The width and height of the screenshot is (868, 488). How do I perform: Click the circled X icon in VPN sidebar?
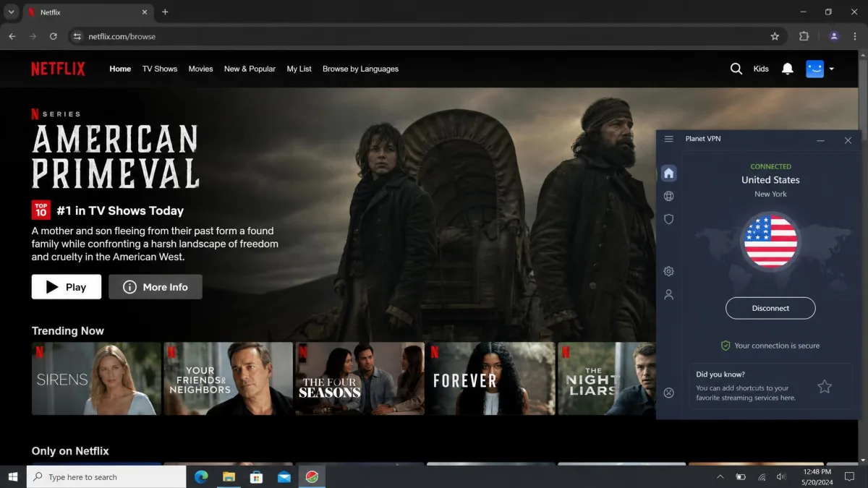point(669,393)
